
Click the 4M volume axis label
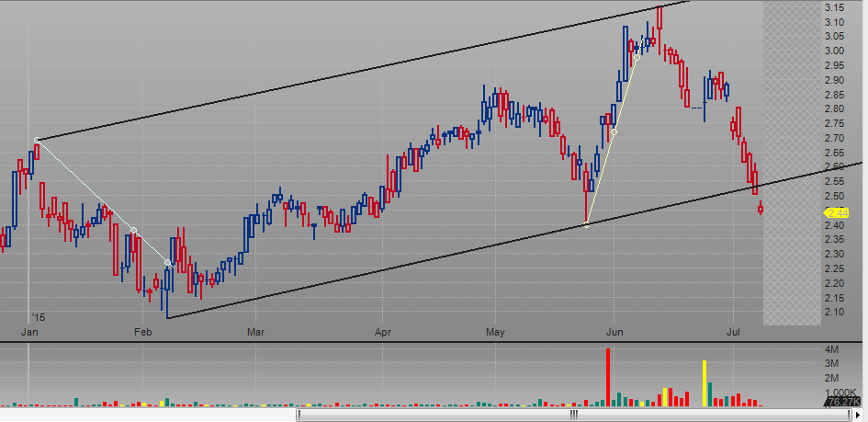[831, 349]
